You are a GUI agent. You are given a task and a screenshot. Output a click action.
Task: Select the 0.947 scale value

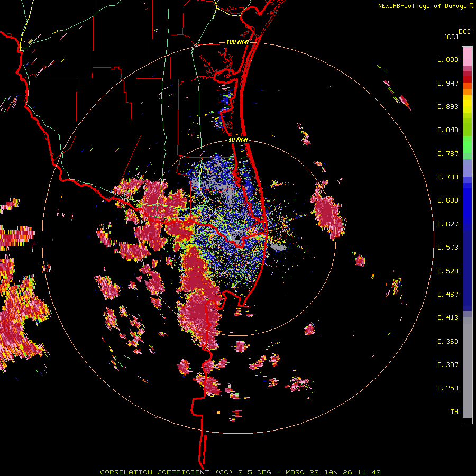click(x=448, y=83)
